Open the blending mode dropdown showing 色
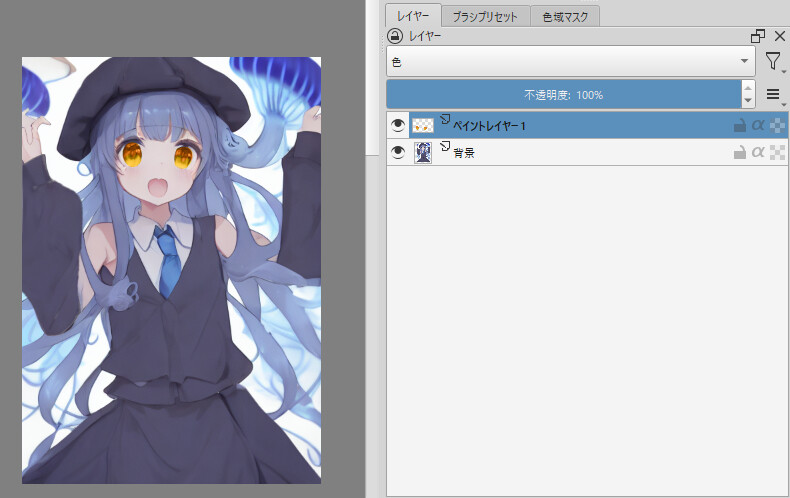This screenshot has height=498, width=790. pos(571,61)
